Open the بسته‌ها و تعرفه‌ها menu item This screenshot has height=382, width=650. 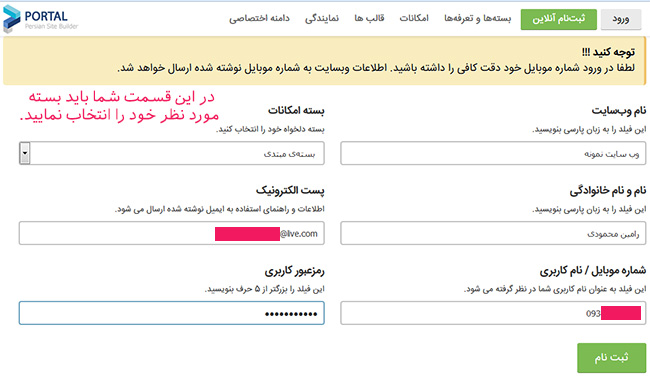(x=478, y=18)
